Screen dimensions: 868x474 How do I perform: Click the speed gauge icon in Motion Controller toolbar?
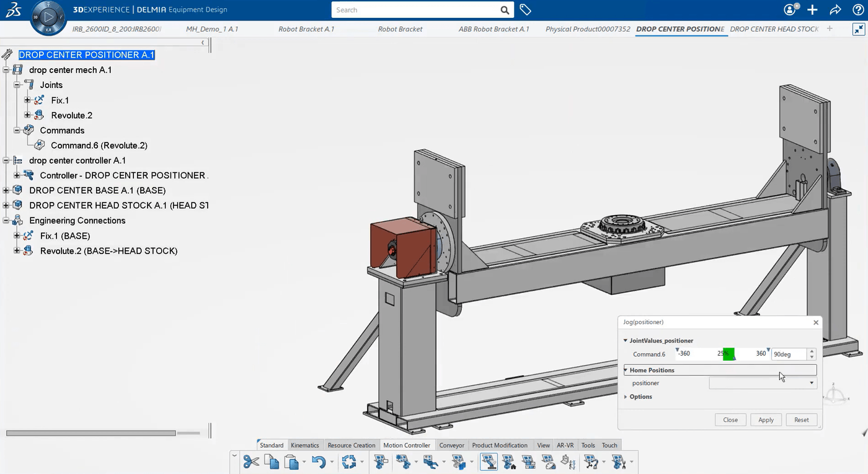click(x=549, y=462)
